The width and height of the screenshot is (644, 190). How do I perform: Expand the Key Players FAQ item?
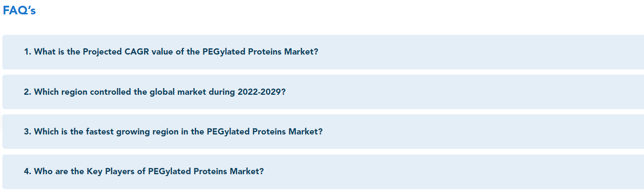tap(323, 171)
